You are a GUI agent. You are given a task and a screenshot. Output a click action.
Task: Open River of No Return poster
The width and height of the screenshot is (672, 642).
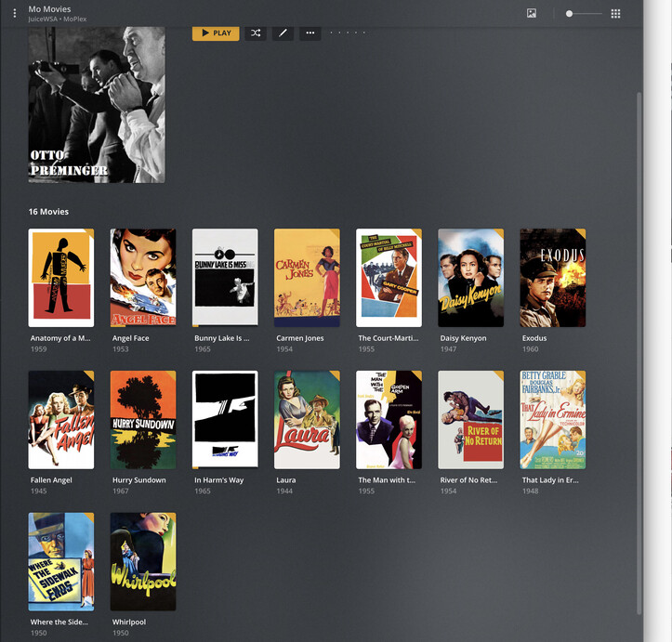point(470,420)
